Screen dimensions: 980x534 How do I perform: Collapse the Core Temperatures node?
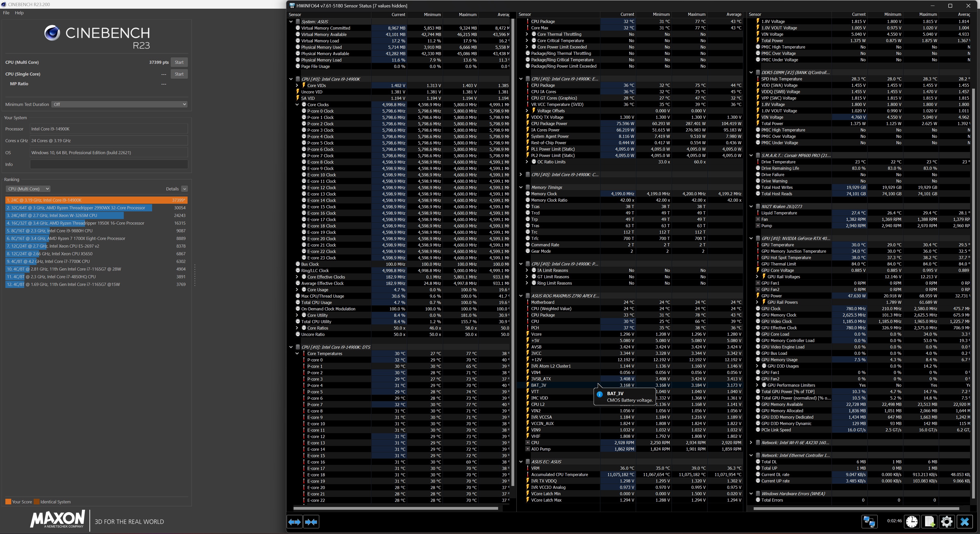pos(297,354)
